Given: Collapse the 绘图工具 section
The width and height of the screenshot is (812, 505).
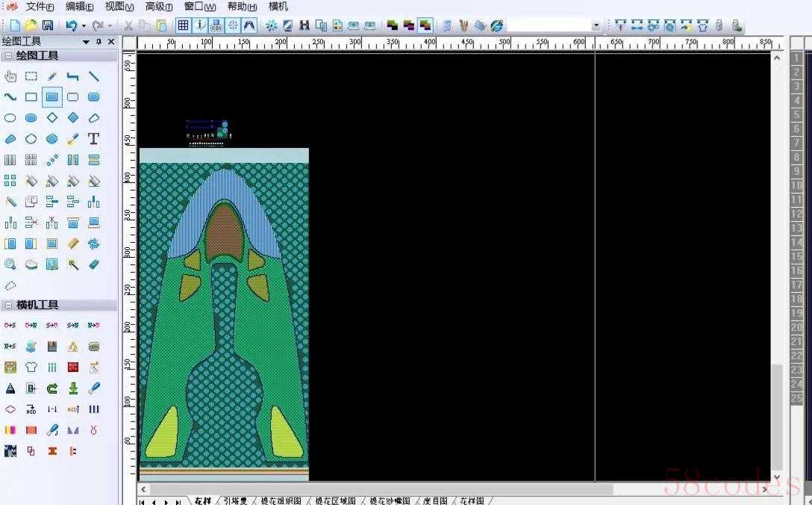Looking at the screenshot, I should click(8, 56).
